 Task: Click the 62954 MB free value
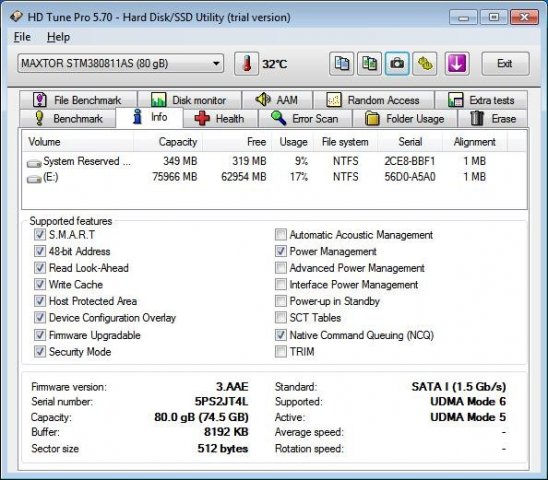244,177
